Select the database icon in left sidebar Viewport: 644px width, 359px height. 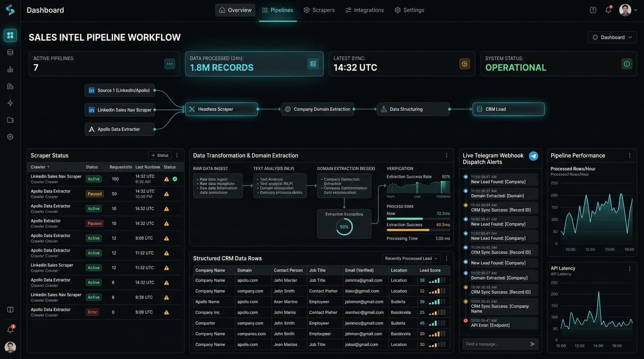pyautogui.click(x=10, y=52)
